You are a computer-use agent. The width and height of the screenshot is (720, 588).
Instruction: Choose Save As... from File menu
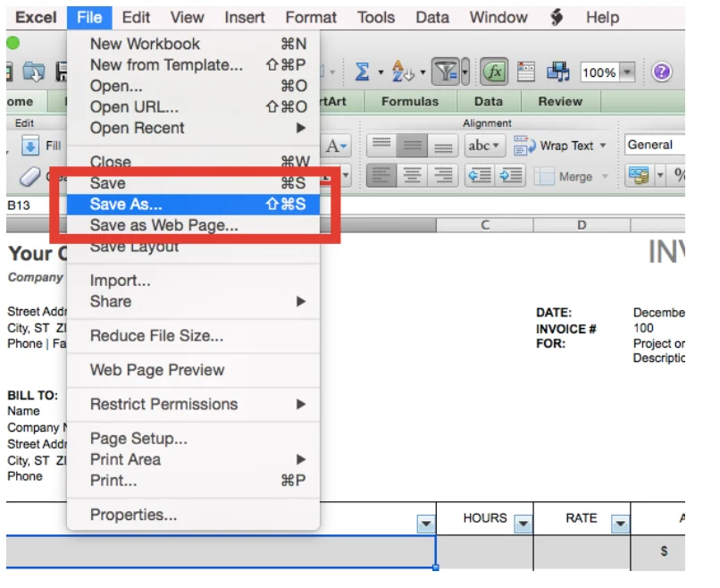tap(126, 205)
